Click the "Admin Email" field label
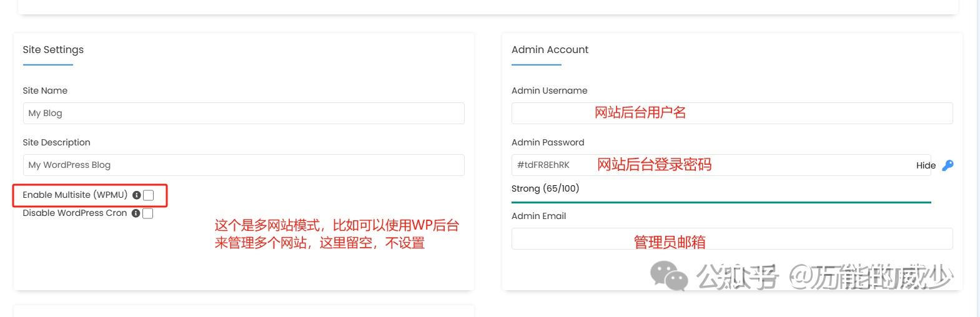 pos(538,216)
